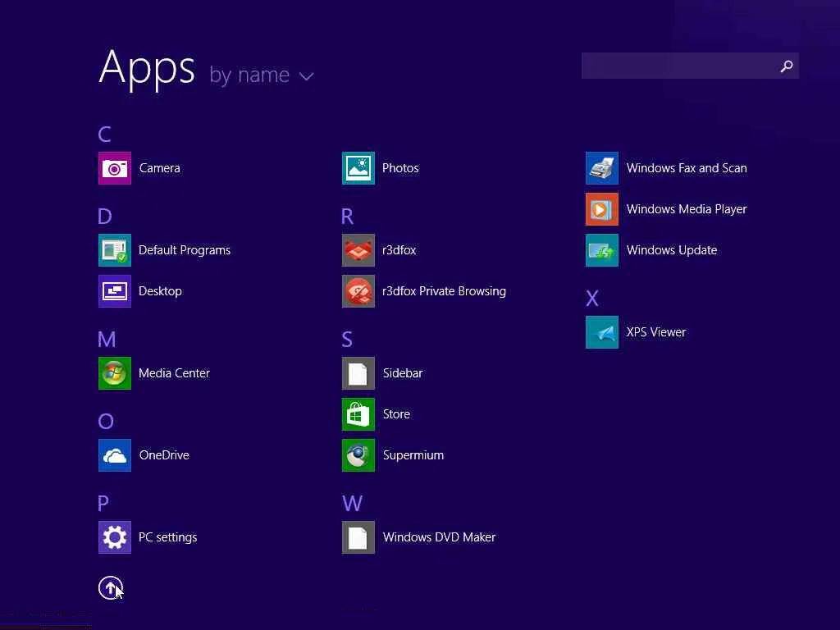840x630 pixels.
Task: Launch Default Programs icon
Action: (x=115, y=250)
